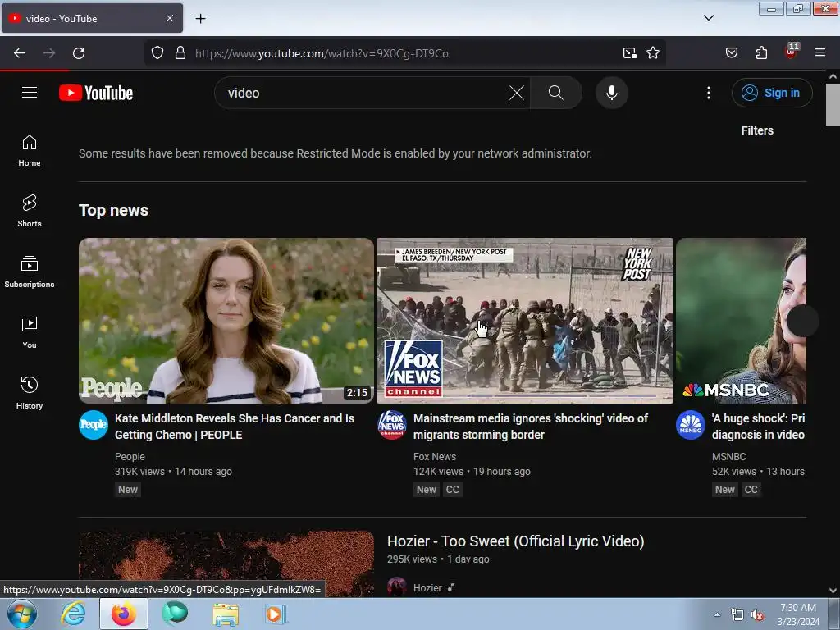Click the Hozier channel name

(x=427, y=587)
